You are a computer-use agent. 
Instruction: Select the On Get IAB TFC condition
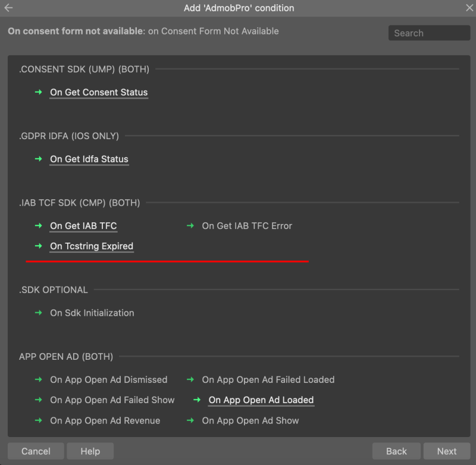click(x=83, y=226)
